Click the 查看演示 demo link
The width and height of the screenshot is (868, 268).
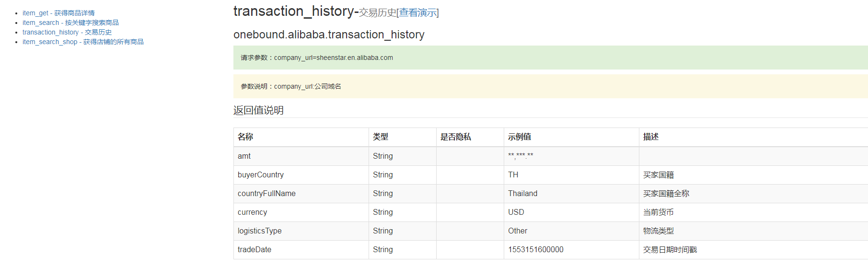[x=418, y=12]
